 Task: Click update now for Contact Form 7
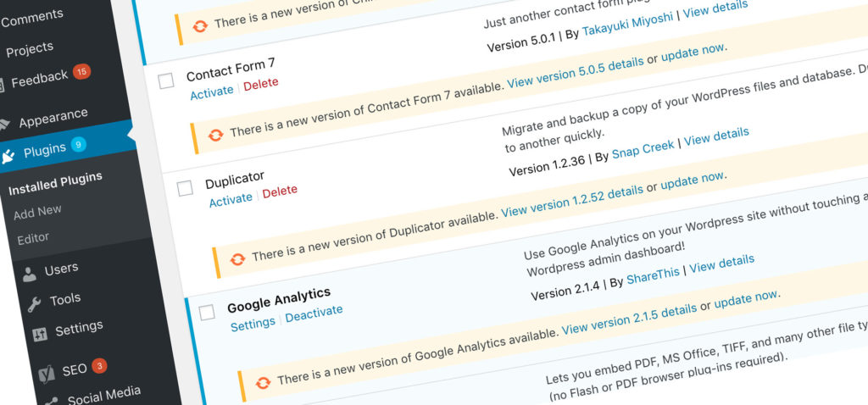[x=693, y=53]
